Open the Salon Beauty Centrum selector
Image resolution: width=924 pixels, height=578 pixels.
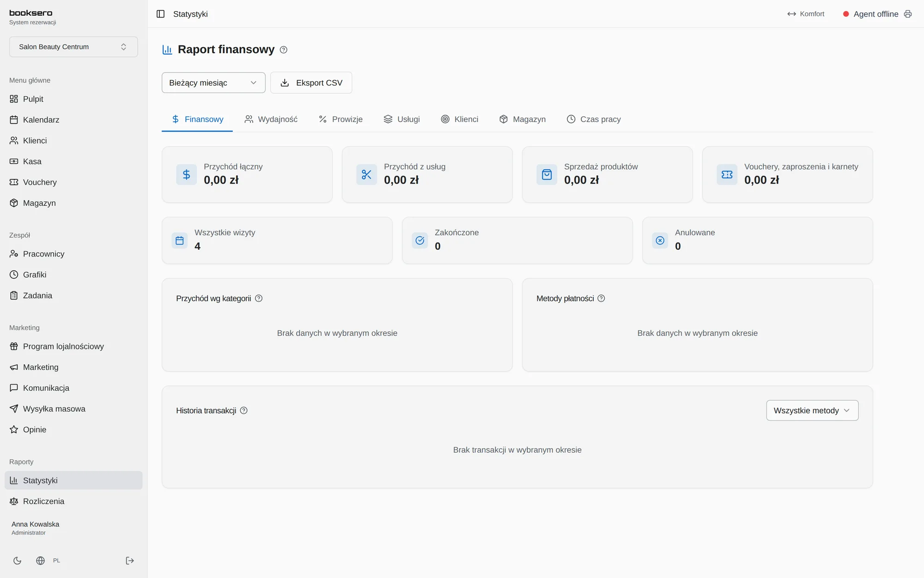coord(73,47)
